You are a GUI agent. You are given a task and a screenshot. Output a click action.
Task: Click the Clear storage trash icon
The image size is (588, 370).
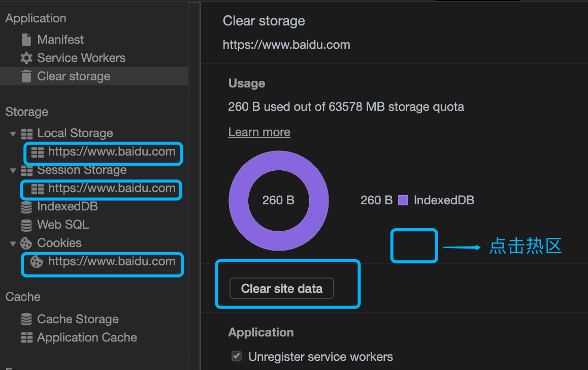[26, 76]
